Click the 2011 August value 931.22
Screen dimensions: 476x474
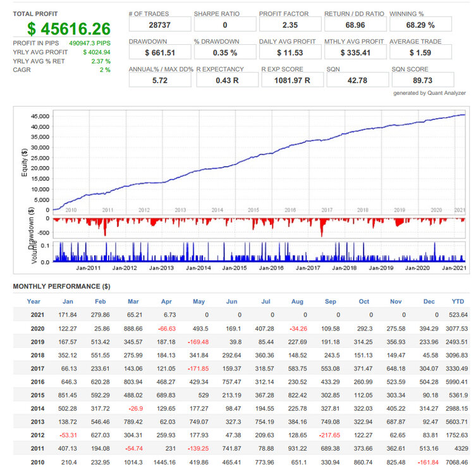[x=298, y=449]
